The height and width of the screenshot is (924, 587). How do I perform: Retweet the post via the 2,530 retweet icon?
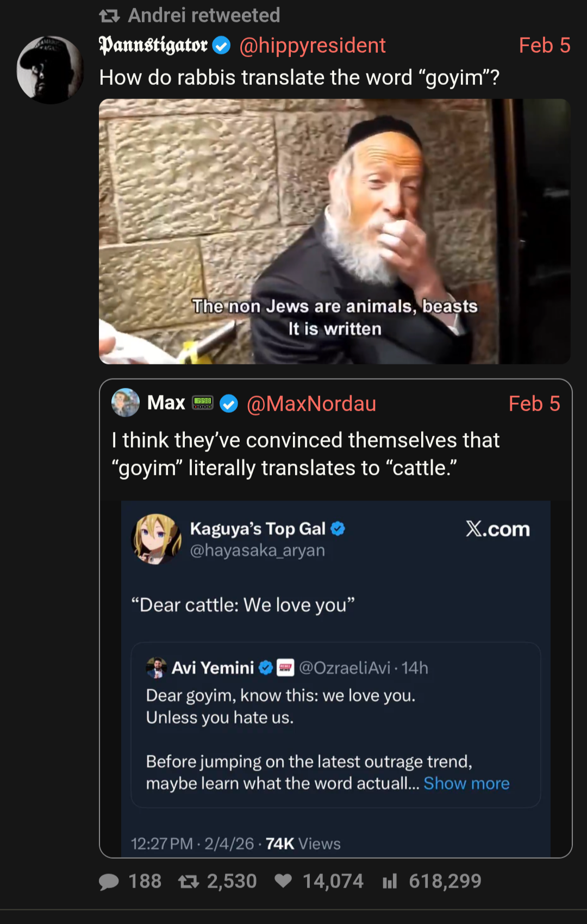pos(189,882)
